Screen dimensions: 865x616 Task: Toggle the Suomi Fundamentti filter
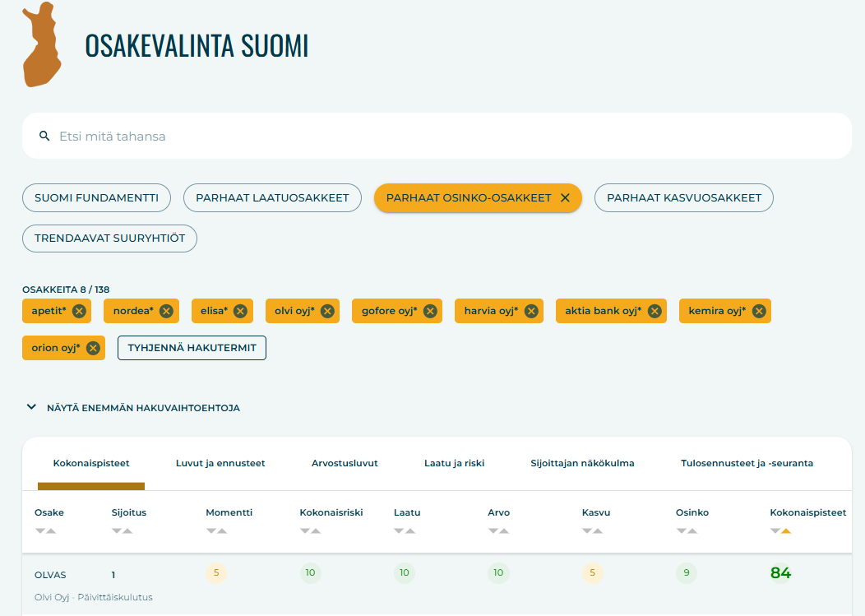click(96, 197)
